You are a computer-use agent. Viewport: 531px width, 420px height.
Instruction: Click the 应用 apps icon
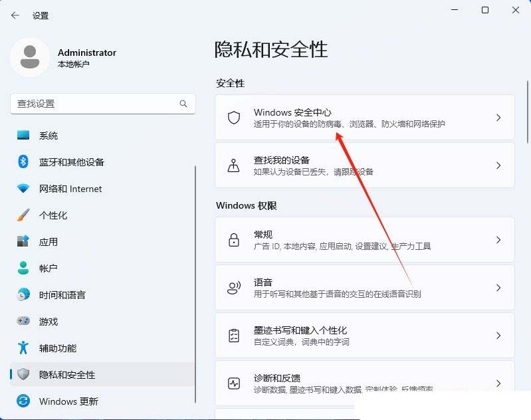tap(23, 241)
